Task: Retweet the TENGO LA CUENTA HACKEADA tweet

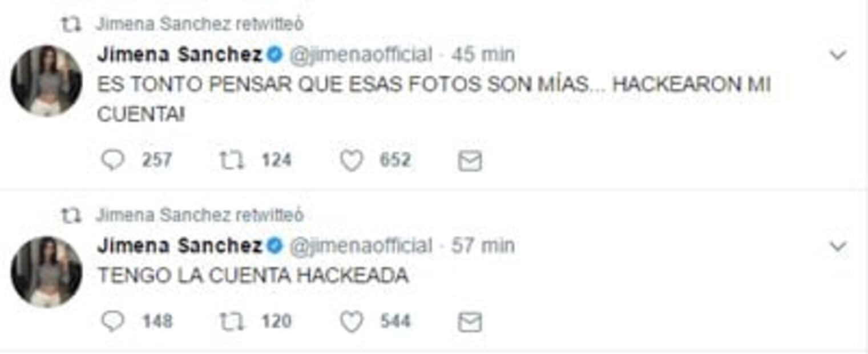Action: pyautogui.click(x=232, y=322)
